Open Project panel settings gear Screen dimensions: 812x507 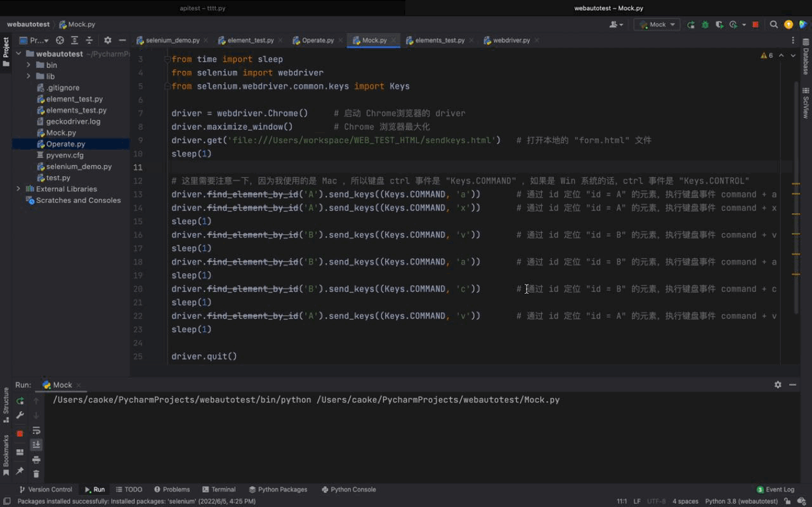point(107,40)
